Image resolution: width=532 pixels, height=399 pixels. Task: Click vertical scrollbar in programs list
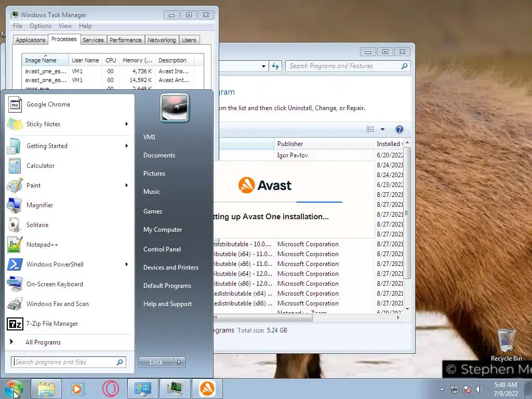pyautogui.click(x=407, y=213)
